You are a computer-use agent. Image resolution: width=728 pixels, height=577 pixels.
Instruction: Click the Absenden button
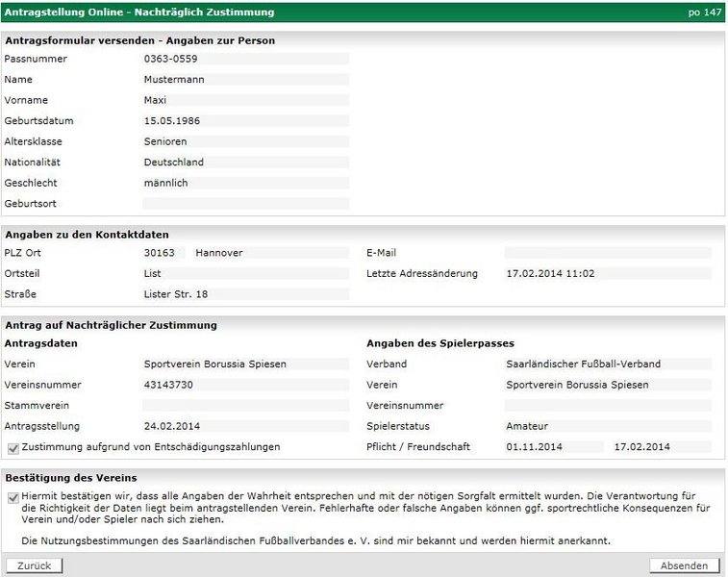684,565
